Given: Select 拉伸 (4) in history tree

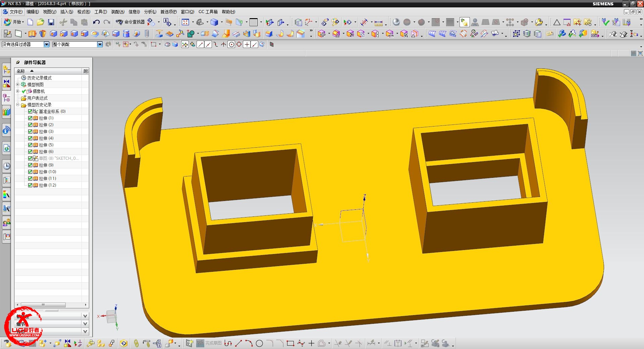Looking at the screenshot, I should point(46,138).
